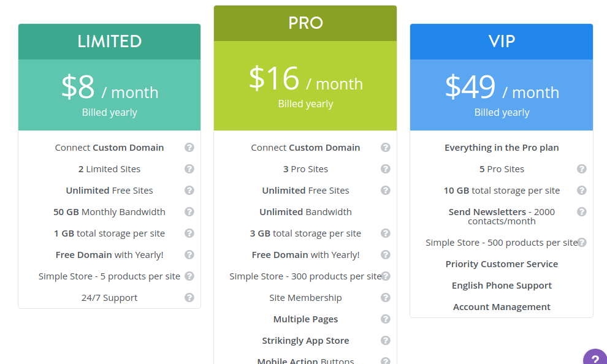This screenshot has height=364, width=607.
Task: Select the LIMITED plan header
Action: point(110,42)
